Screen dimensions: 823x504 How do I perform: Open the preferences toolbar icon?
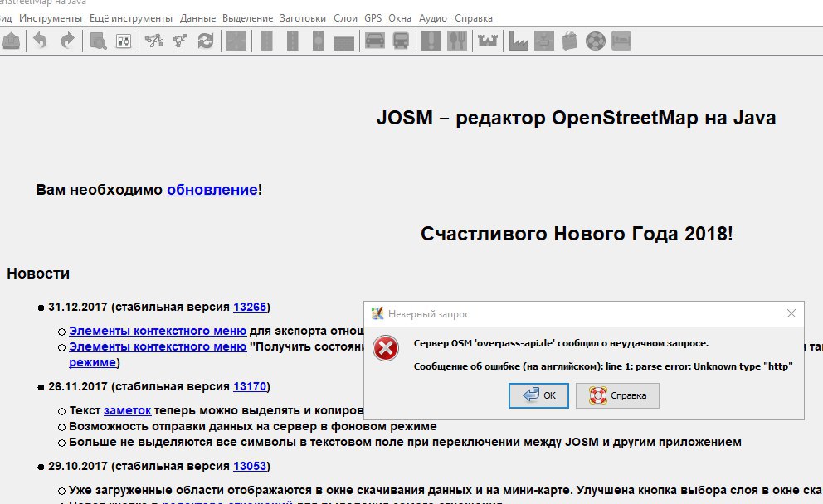coord(124,41)
